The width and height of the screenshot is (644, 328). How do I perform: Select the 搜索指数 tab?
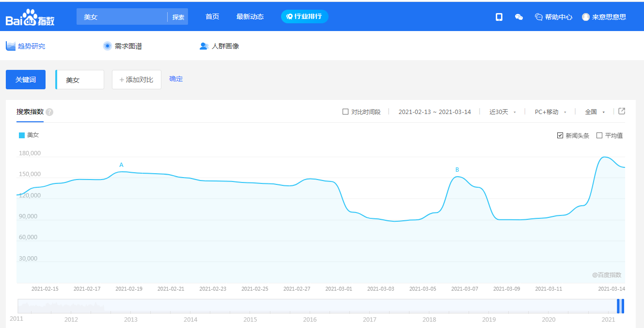click(x=30, y=112)
